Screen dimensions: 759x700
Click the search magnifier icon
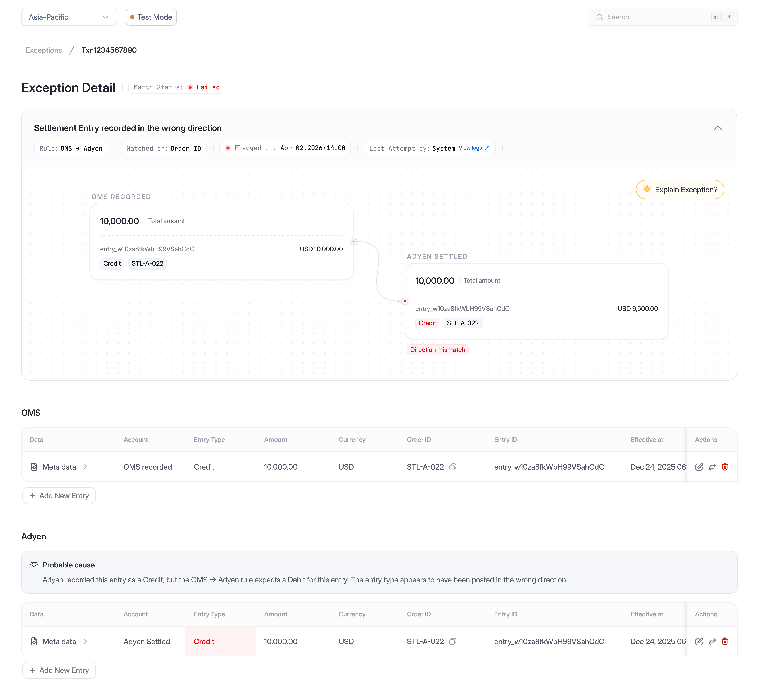(x=599, y=17)
